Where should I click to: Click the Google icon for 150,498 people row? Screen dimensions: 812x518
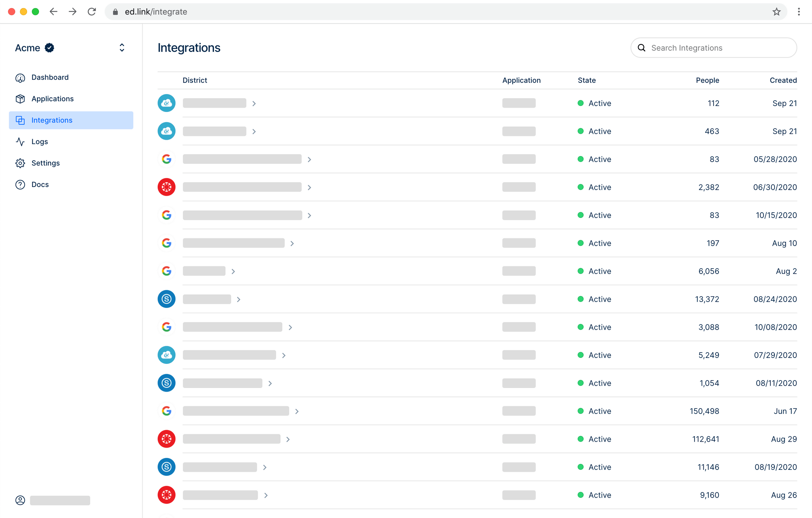coord(166,411)
